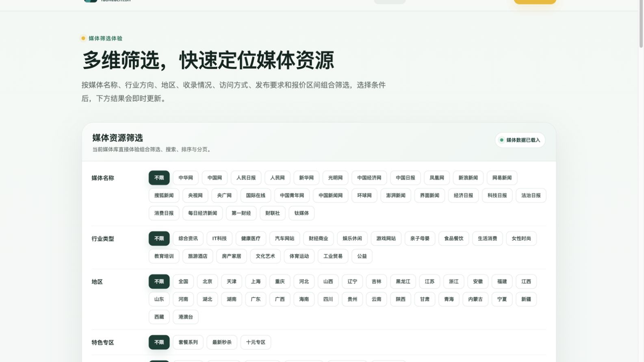This screenshot has height=362, width=644.
Task: Pick 人民日报 as media name
Action: point(246,178)
